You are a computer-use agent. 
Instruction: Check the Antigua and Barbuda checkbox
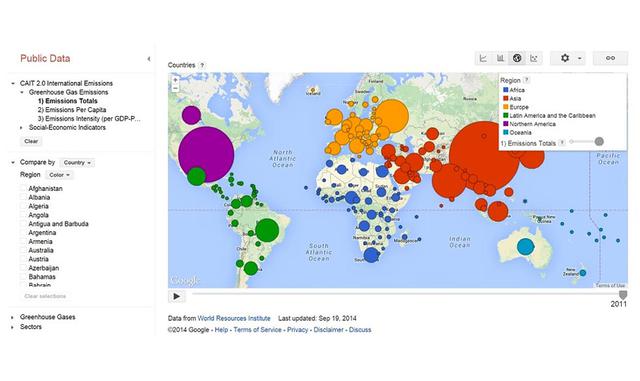pos(23,224)
